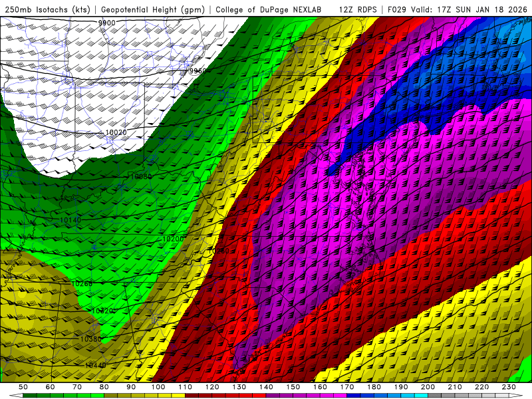
Task: Click the 10200 height contour label
Action: 173,239
